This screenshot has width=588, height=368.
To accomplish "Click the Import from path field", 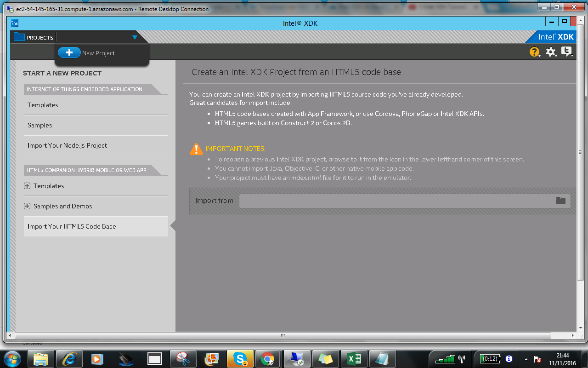I will click(x=395, y=201).
